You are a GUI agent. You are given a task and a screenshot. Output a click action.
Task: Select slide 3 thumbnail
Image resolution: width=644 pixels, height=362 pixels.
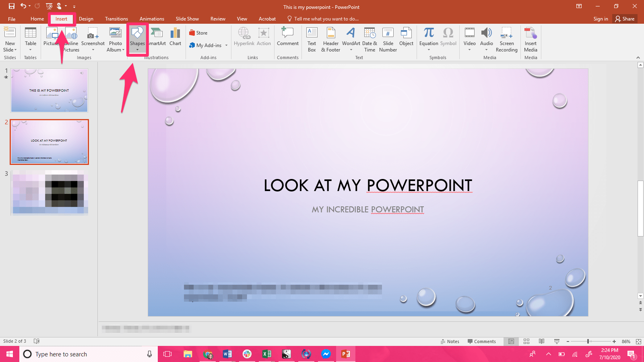click(49, 192)
